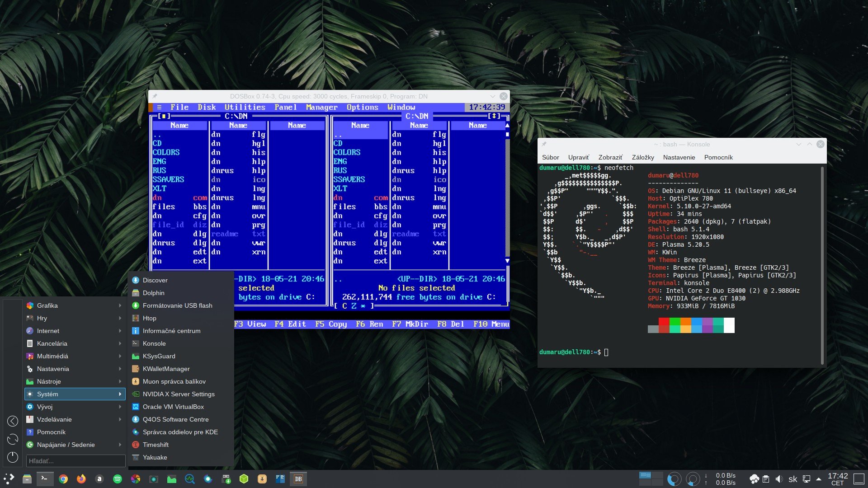Open the Utilities menu in DOS Navigator
The width and height of the screenshot is (868, 488).
coord(245,107)
